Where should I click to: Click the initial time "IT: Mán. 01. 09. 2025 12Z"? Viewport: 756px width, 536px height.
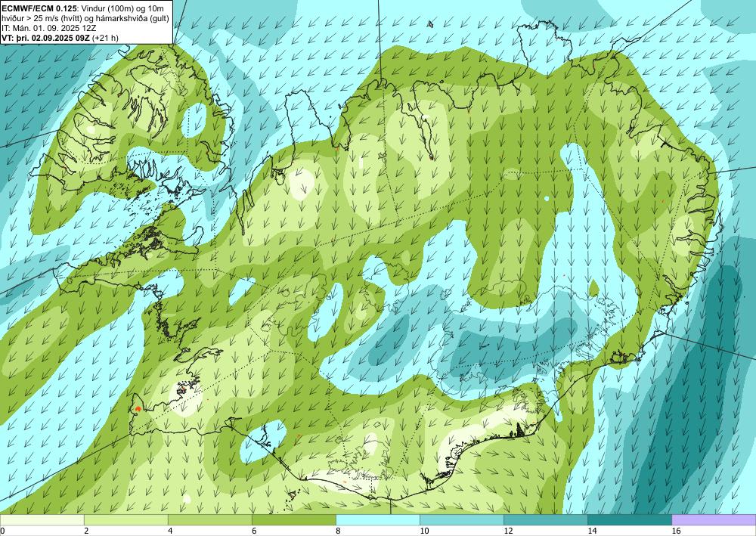pos(48,28)
